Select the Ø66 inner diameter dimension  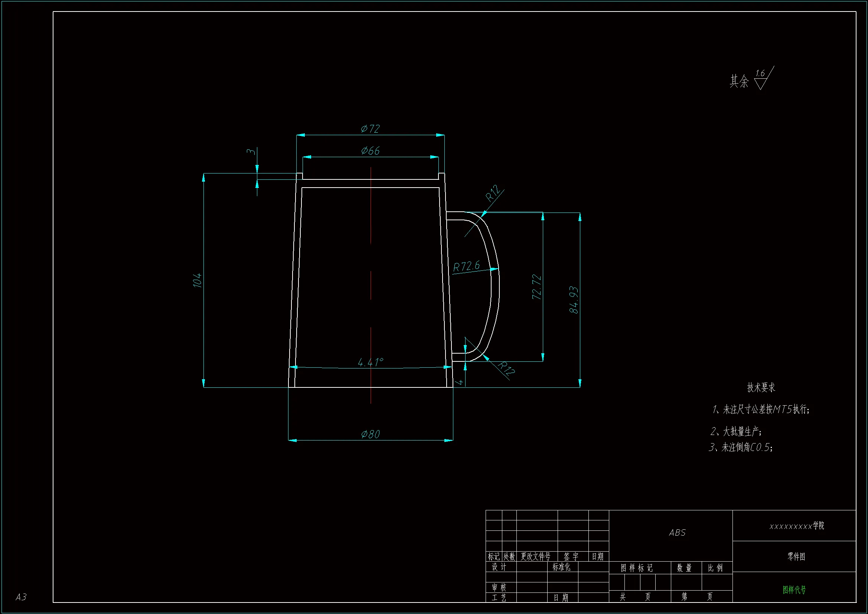tap(370, 151)
